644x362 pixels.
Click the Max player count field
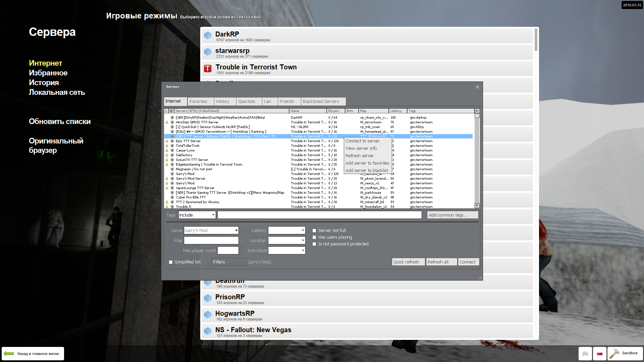(228, 251)
